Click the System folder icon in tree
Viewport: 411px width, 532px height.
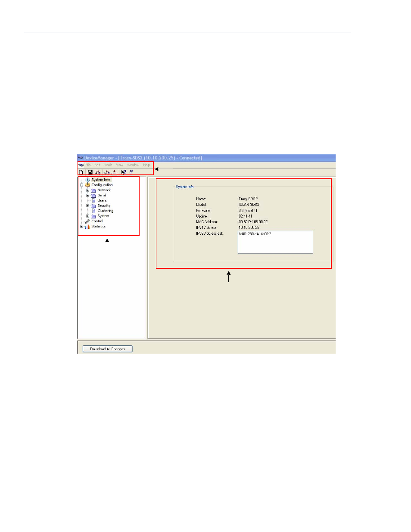(x=93, y=216)
